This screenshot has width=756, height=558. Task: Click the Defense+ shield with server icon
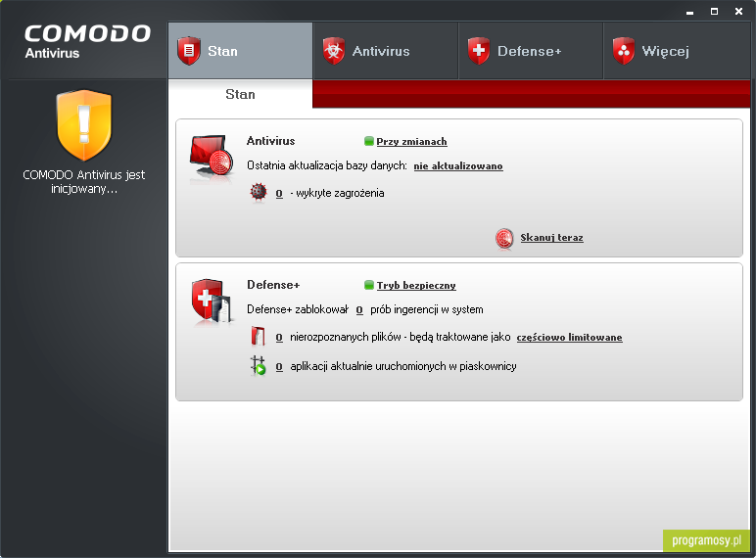212,301
